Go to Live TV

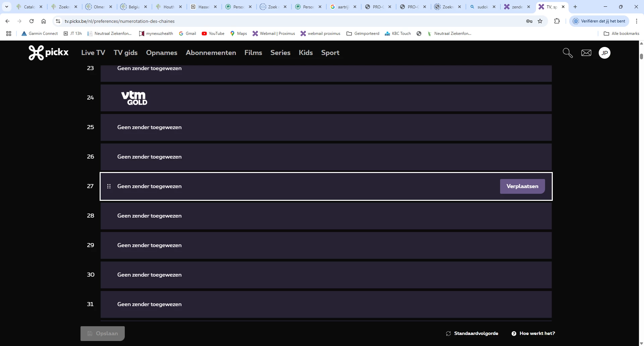93,53
